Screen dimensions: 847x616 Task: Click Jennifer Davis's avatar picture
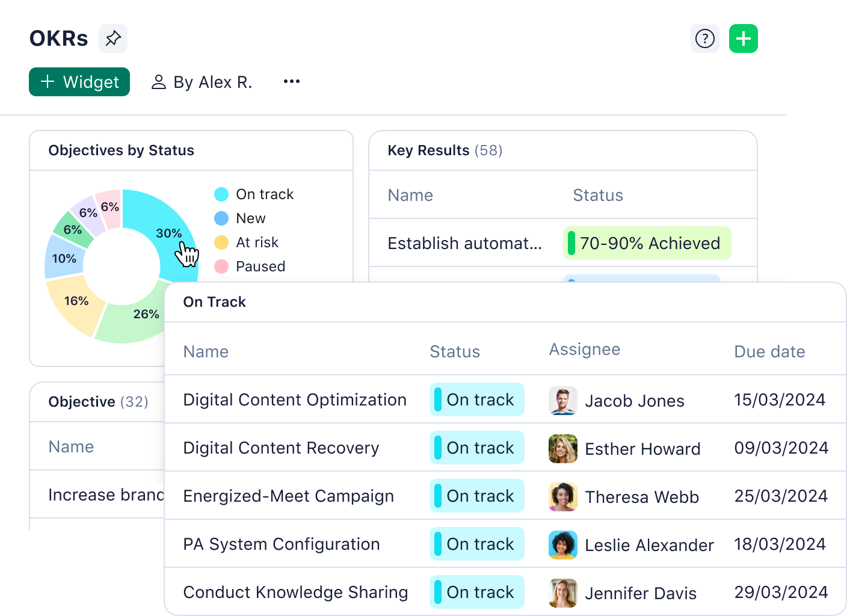(562, 593)
